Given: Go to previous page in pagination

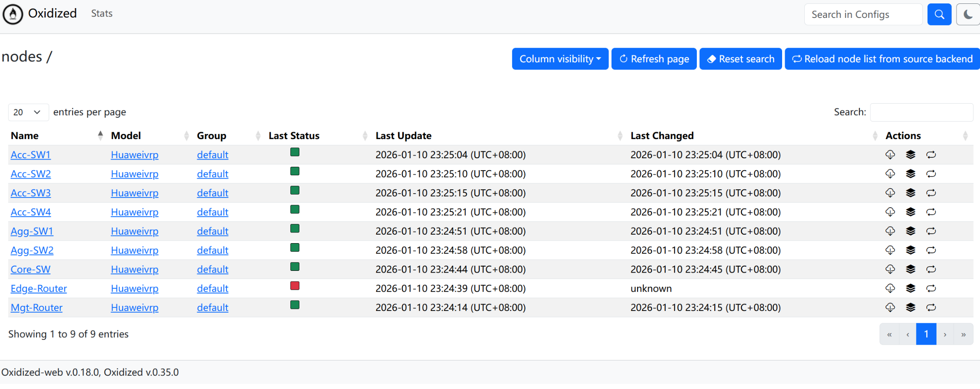Looking at the screenshot, I should 908,334.
